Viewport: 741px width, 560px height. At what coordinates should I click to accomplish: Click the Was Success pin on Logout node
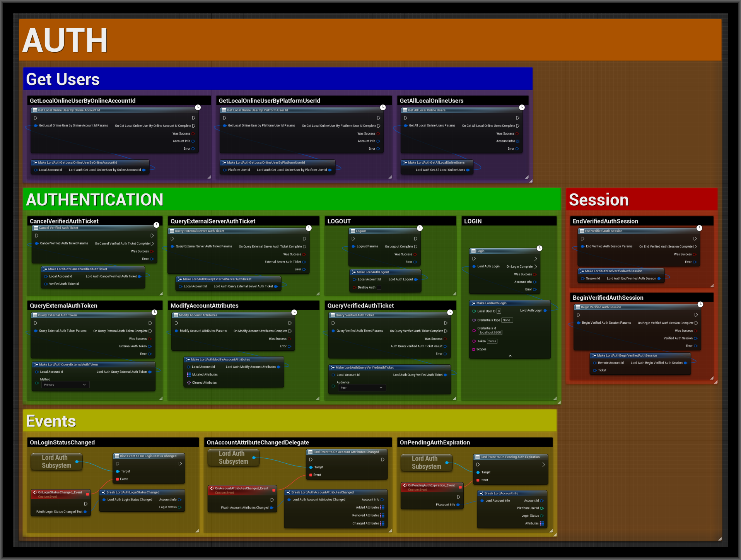[415, 254]
